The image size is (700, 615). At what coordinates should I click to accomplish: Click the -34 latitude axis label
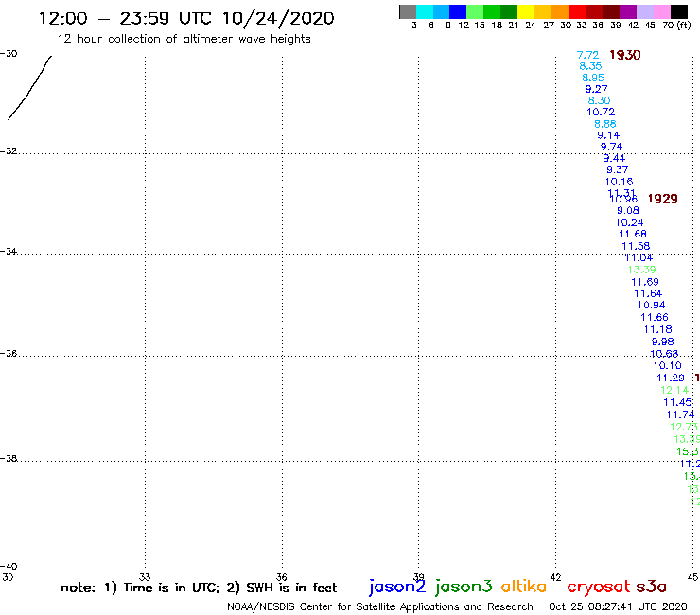coord(9,251)
